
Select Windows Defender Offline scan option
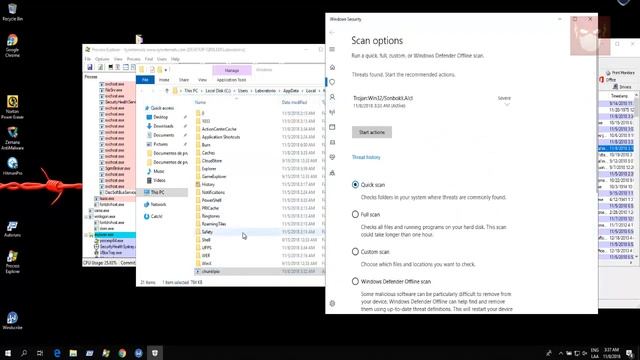pos(355,281)
